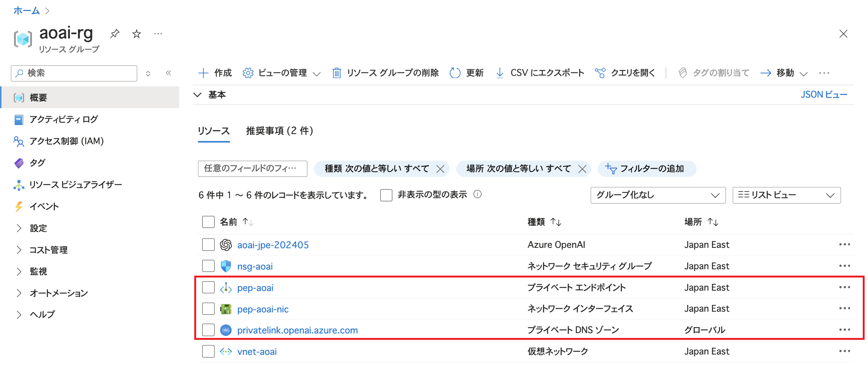Image resolution: width=868 pixels, height=365 pixels.
Task: Click CSV にエクスポート
Action: (540, 73)
